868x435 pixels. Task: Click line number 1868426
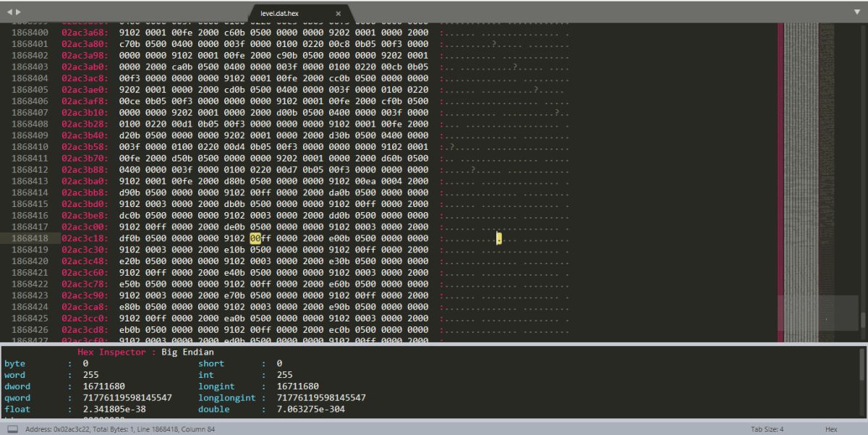coord(30,329)
